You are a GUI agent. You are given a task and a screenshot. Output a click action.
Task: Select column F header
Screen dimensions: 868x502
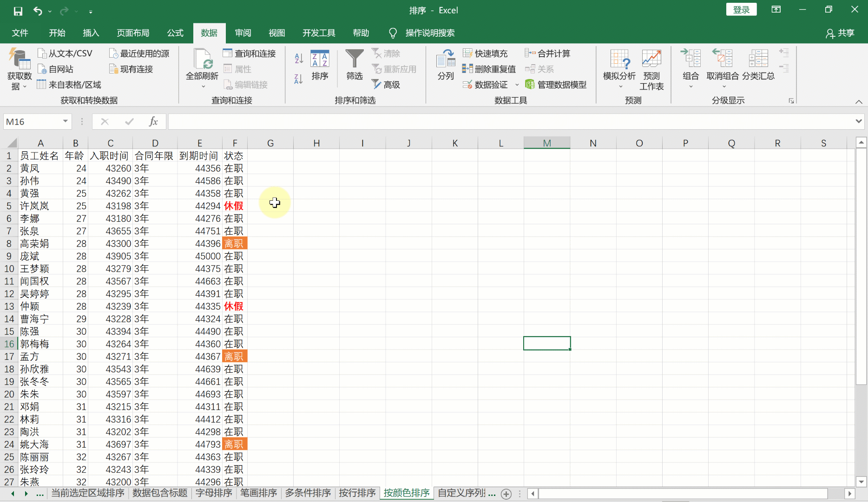[235, 143]
